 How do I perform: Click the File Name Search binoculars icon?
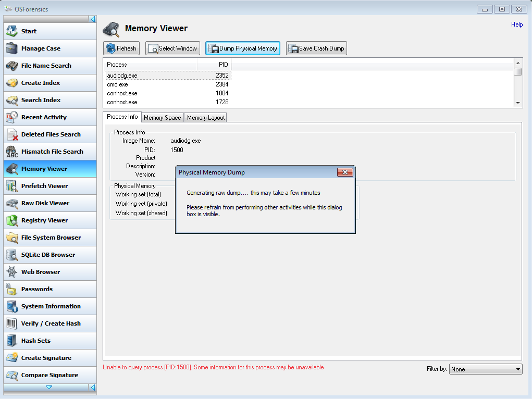[12, 66]
